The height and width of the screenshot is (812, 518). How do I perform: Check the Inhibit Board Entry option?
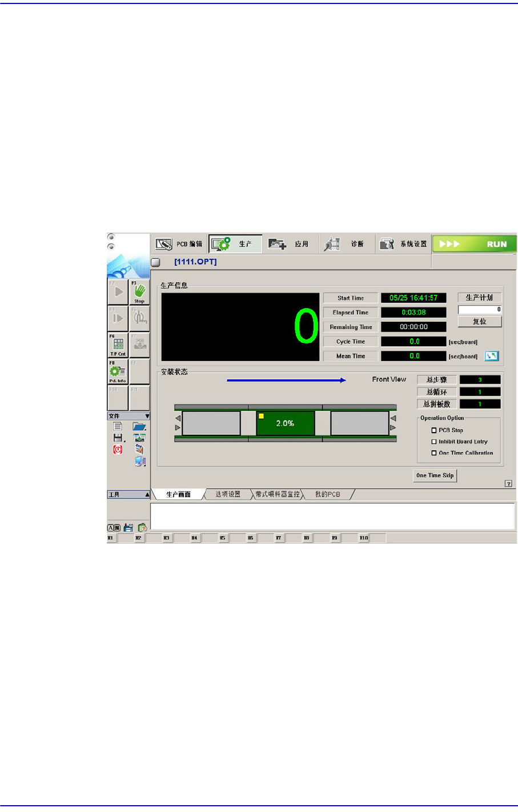(x=434, y=442)
